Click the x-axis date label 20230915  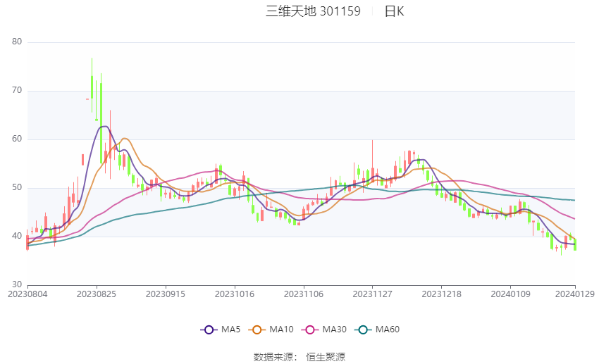coord(166,294)
